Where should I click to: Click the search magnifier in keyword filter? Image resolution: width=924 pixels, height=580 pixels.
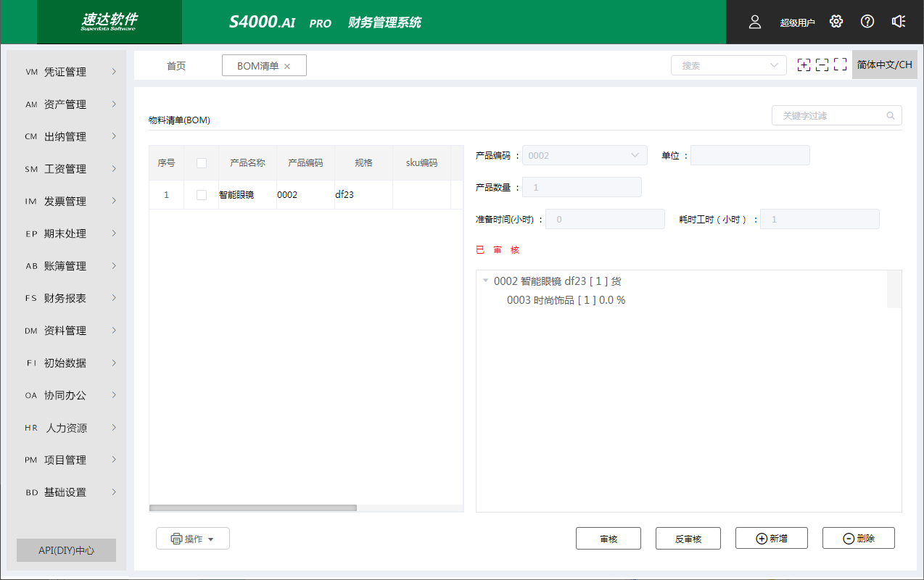tap(891, 115)
